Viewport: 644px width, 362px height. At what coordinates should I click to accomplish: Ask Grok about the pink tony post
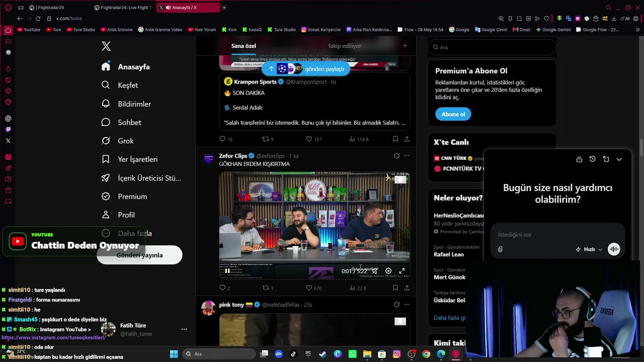pos(396,305)
